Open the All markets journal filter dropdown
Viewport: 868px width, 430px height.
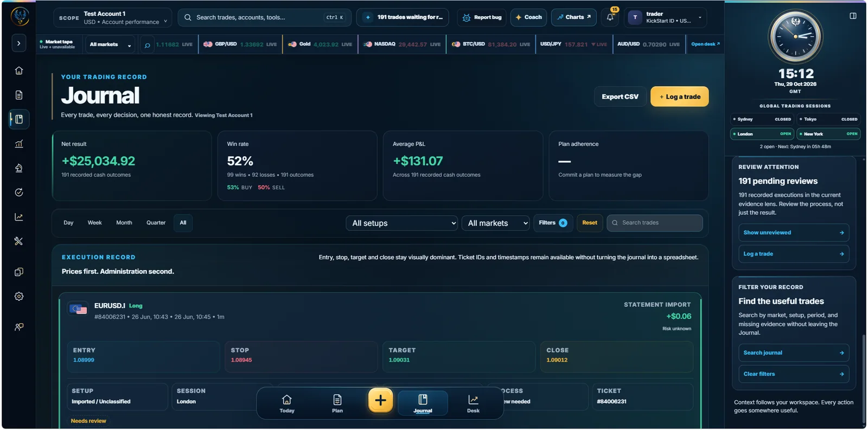point(496,223)
